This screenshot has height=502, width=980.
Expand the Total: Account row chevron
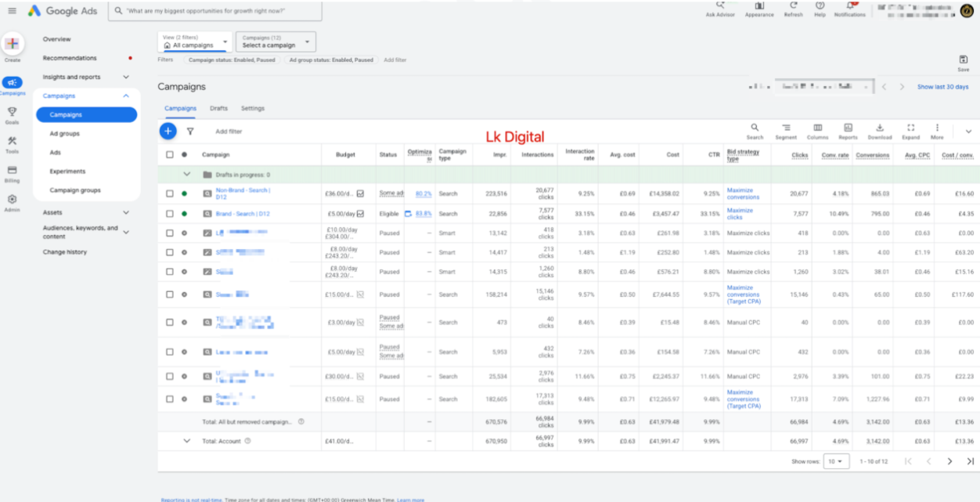click(187, 441)
